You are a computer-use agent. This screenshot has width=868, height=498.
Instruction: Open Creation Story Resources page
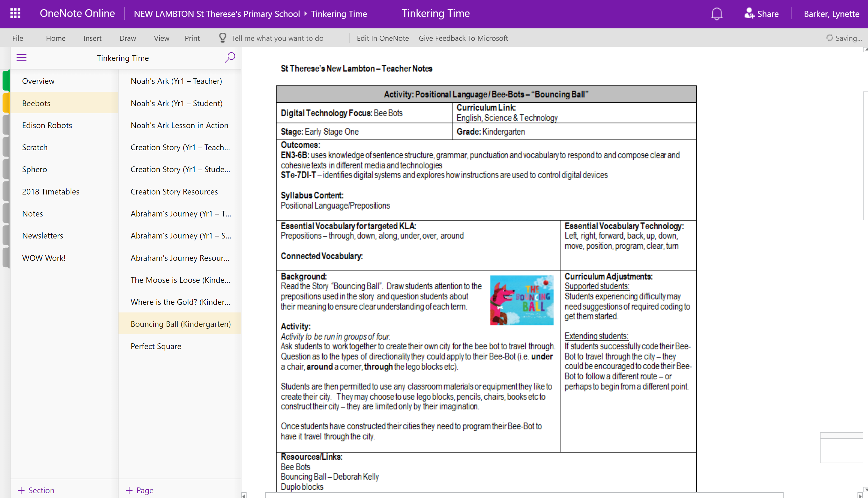[x=179, y=192]
